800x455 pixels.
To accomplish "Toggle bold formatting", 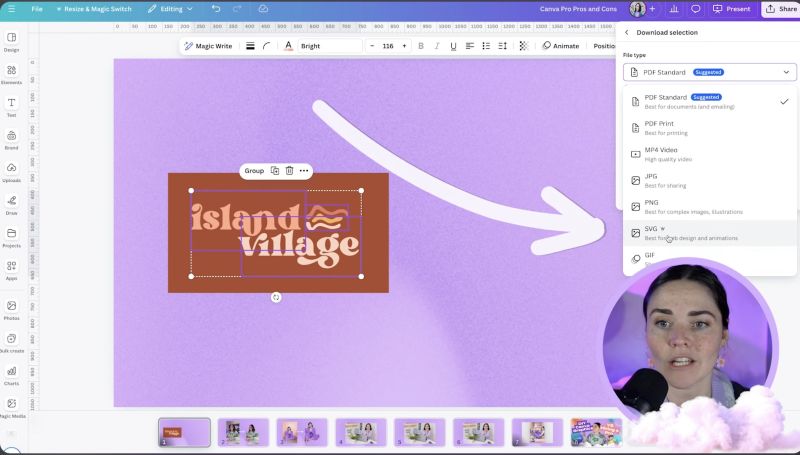I will click(x=421, y=46).
